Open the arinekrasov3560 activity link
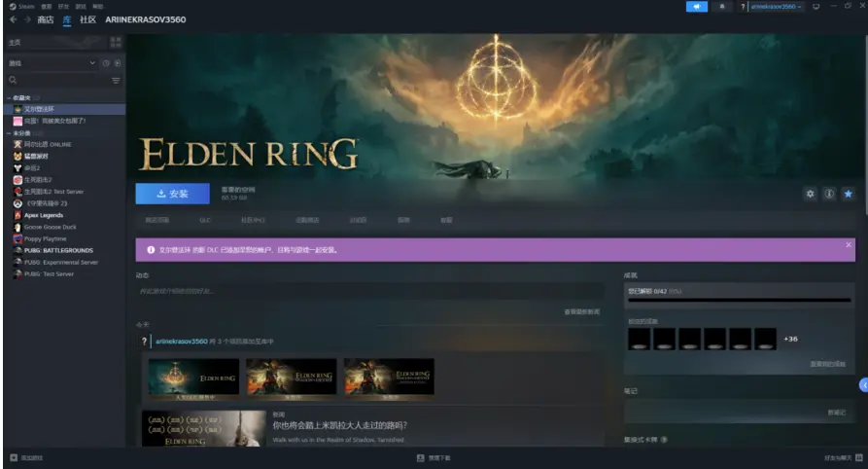This screenshot has height=469, width=868. (182, 342)
